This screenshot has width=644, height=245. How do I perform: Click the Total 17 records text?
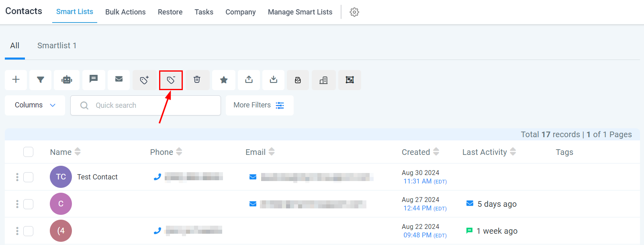coord(550,134)
